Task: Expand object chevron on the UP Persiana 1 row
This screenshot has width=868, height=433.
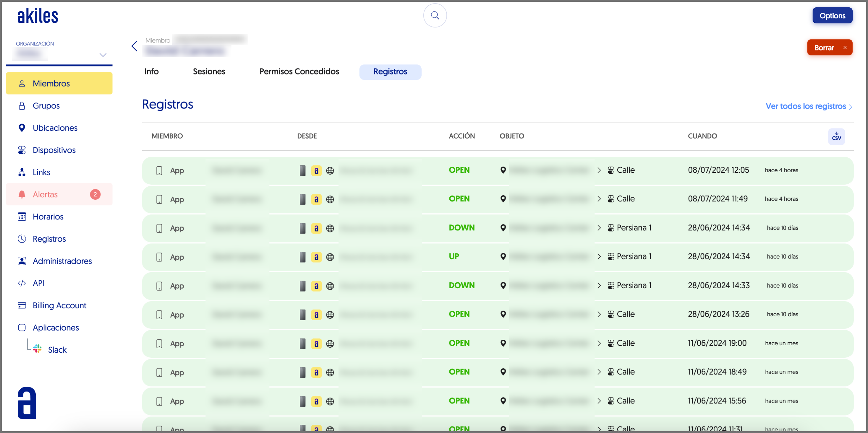Action: pos(599,257)
